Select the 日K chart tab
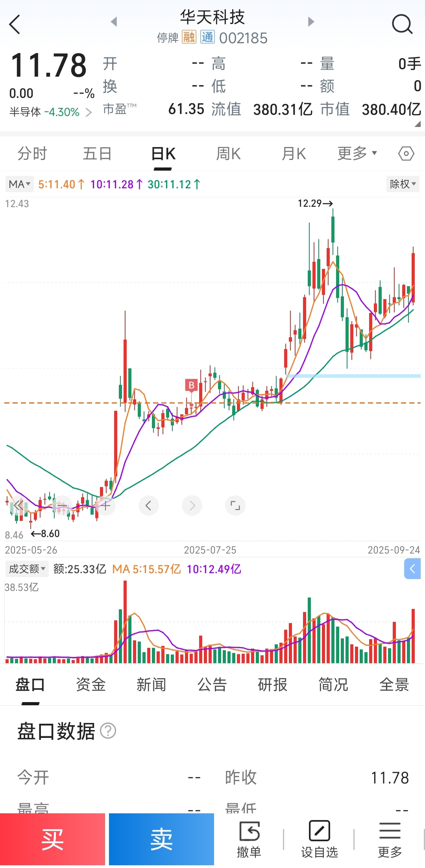 click(163, 154)
